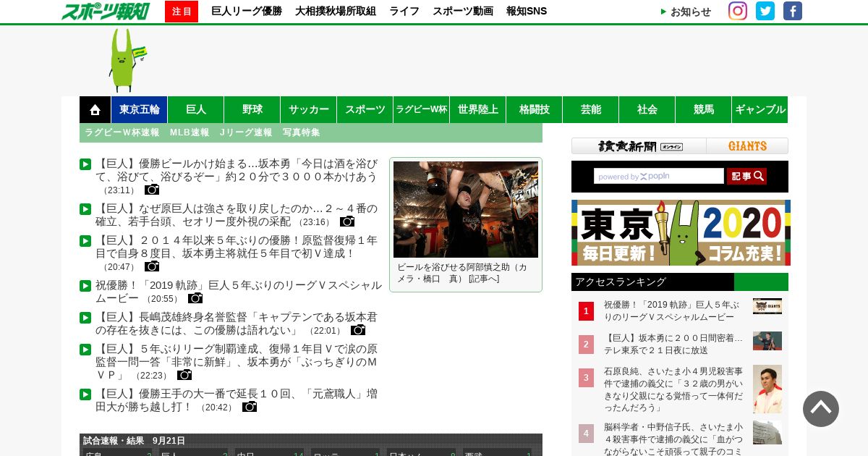Viewport: 868px width, 456px height.
Task: Click the 大相撲秋場所取組 header link
Action: tap(336, 12)
